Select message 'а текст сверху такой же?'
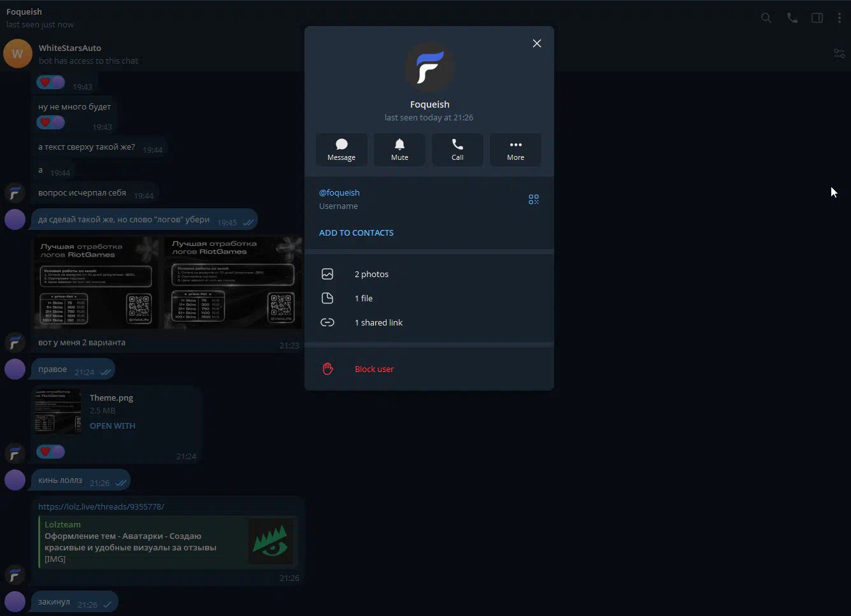Viewport: 851px width, 616px height. pos(100,147)
